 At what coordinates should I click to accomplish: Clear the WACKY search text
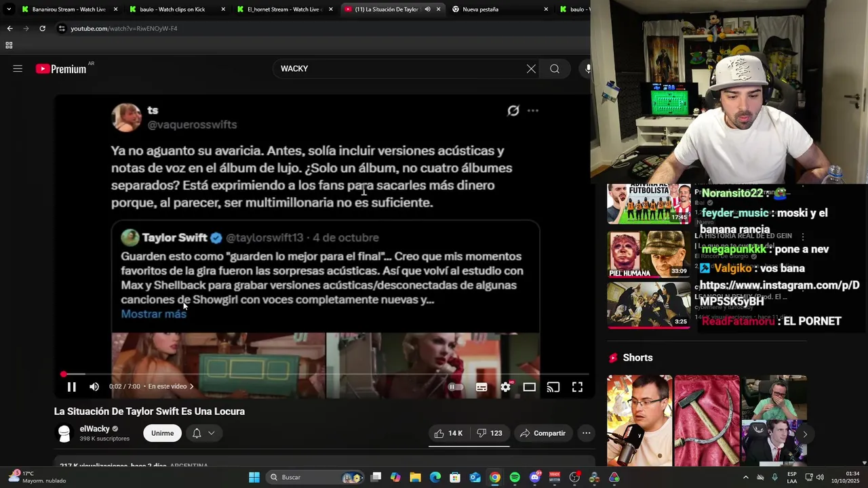coord(531,68)
